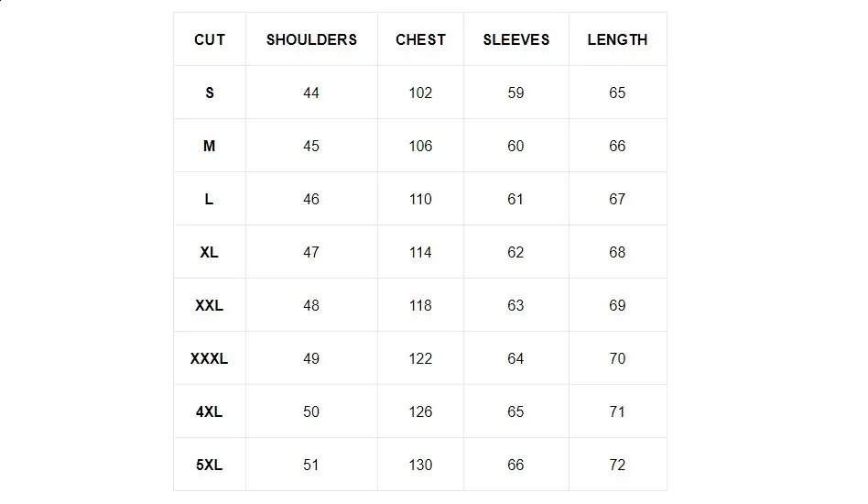
Task: Select the XXL size row label
Action: coord(210,305)
